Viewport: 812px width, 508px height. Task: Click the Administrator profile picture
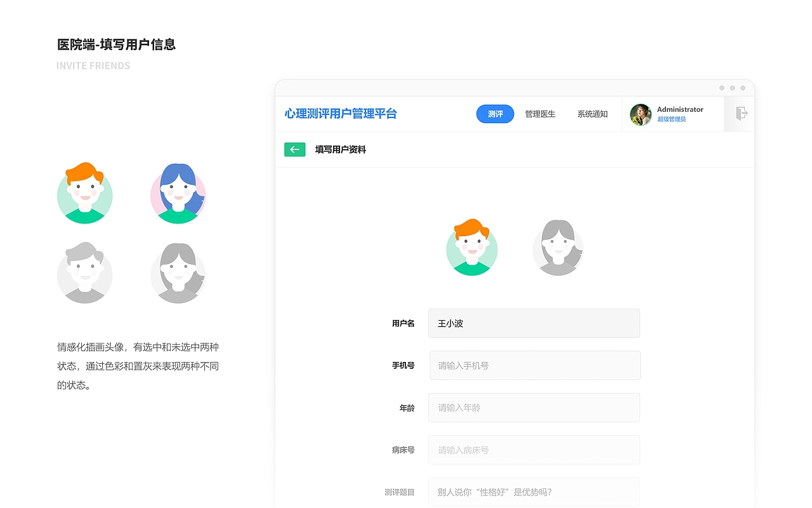(640, 114)
